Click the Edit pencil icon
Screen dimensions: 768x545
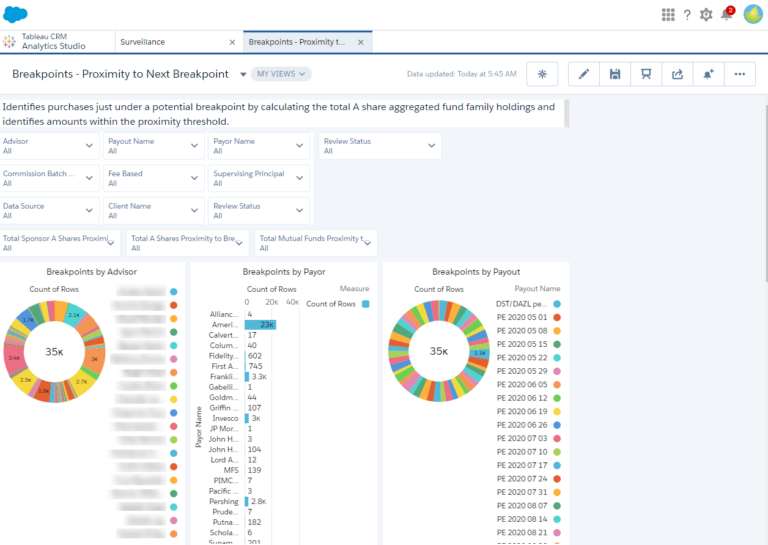pyautogui.click(x=583, y=74)
